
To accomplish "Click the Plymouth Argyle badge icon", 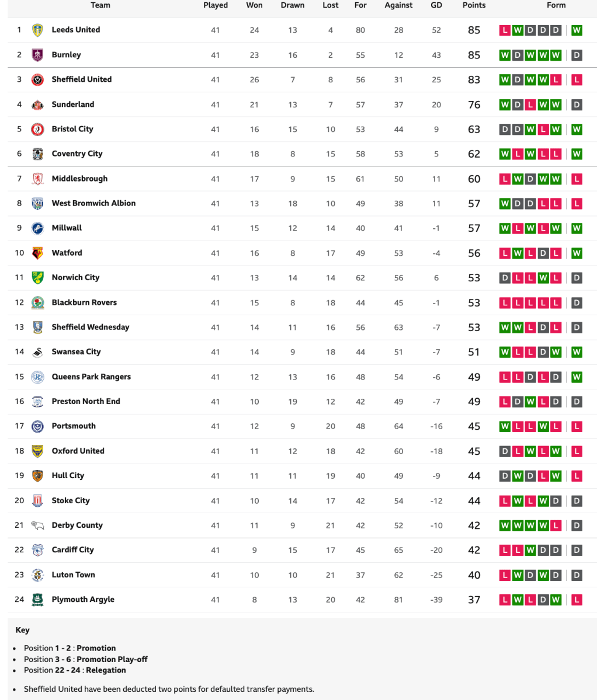I will coord(37,600).
